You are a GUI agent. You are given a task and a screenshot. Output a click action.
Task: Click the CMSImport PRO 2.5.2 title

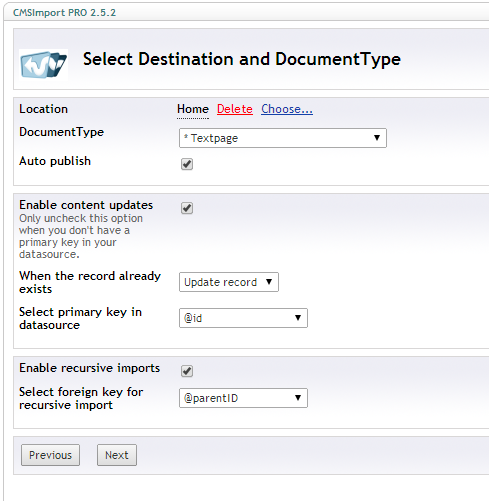[x=64, y=13]
